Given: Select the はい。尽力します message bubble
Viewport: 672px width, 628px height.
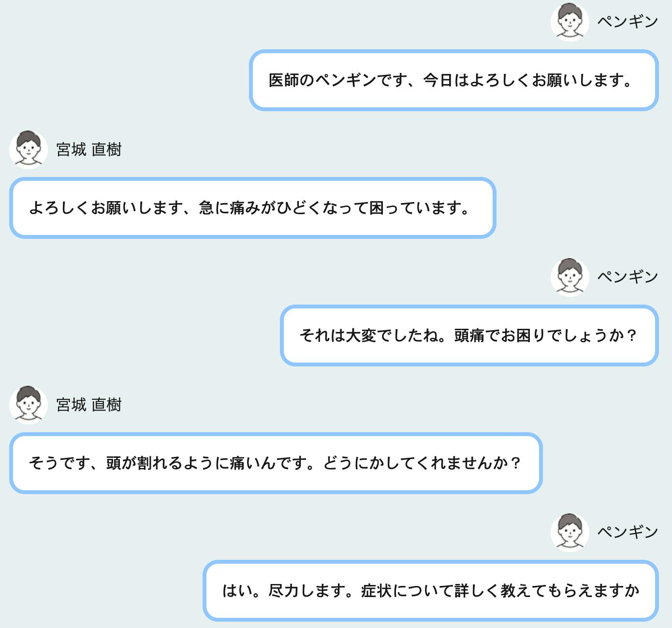Looking at the screenshot, I should click(431, 591).
